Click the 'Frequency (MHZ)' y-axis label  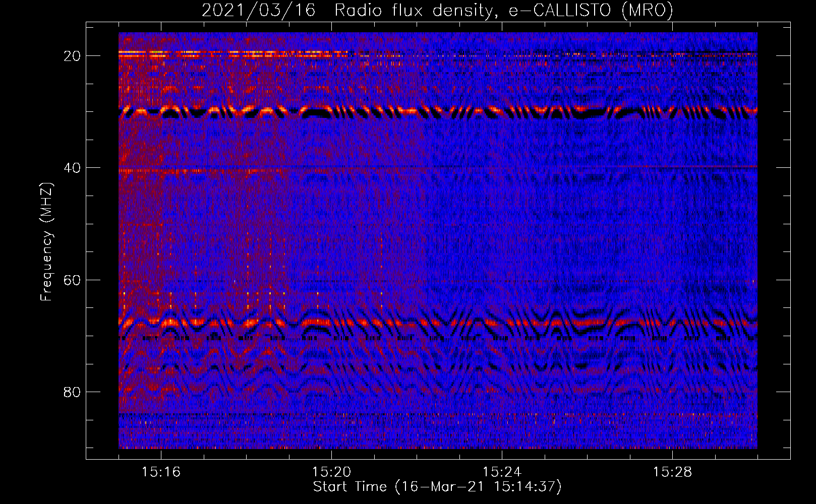46,242
